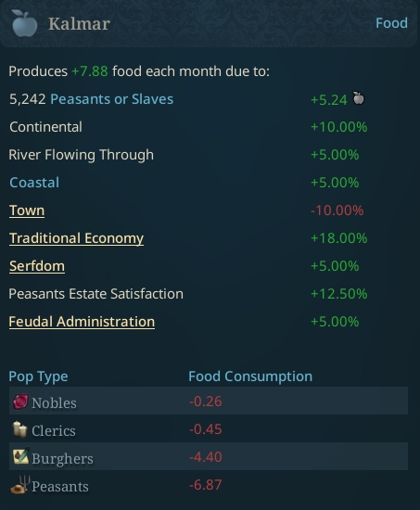Select the Burghers row value -4.40
This screenshot has height=510, width=420.
pos(205,457)
